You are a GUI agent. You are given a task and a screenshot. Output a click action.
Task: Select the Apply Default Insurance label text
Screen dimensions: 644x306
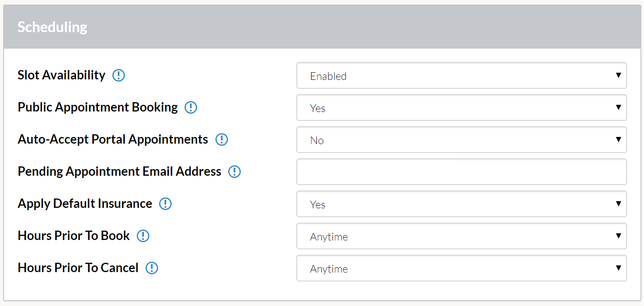point(85,203)
